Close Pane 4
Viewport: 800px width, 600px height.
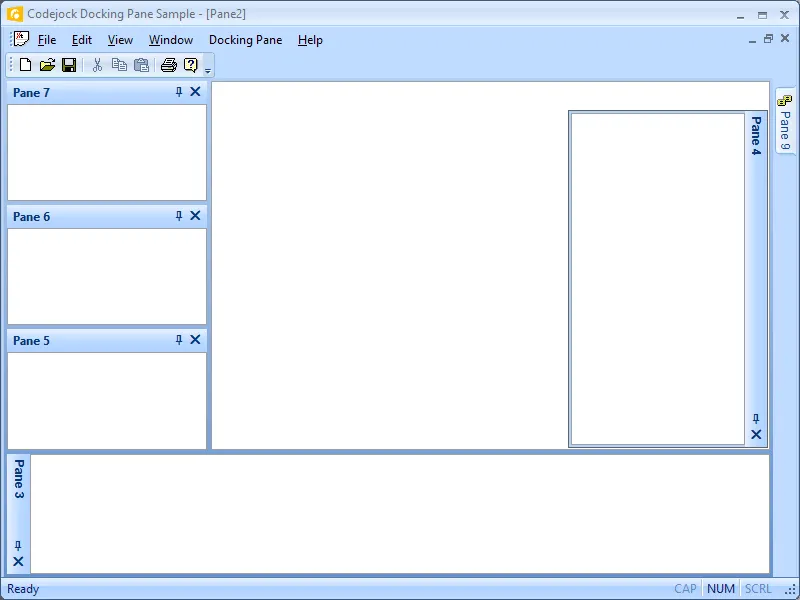(756, 435)
